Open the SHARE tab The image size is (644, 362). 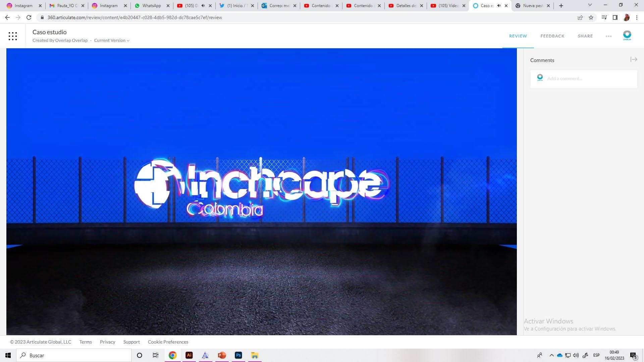[x=585, y=36]
